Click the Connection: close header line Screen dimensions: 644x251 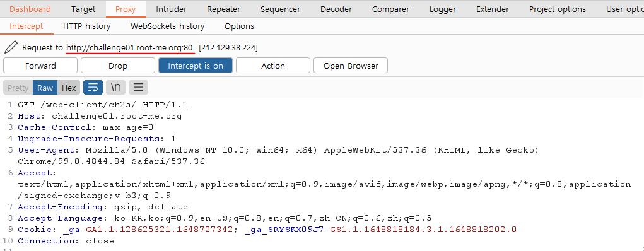[x=66, y=241]
